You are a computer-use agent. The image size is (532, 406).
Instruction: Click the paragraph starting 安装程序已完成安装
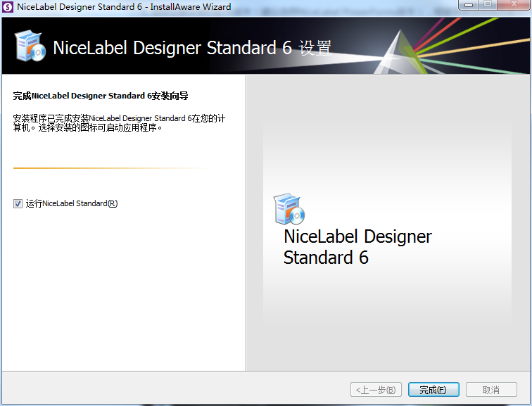[119, 123]
